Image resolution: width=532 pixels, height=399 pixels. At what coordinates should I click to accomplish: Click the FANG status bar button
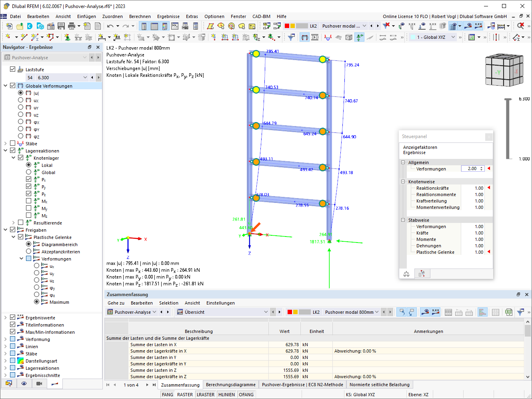click(x=168, y=395)
